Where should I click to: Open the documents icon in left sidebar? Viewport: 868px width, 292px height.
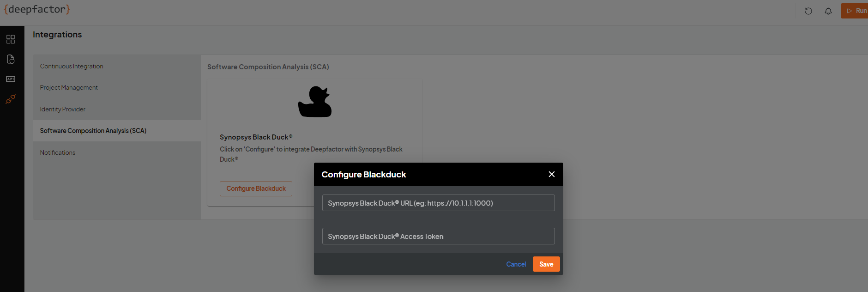click(11, 59)
